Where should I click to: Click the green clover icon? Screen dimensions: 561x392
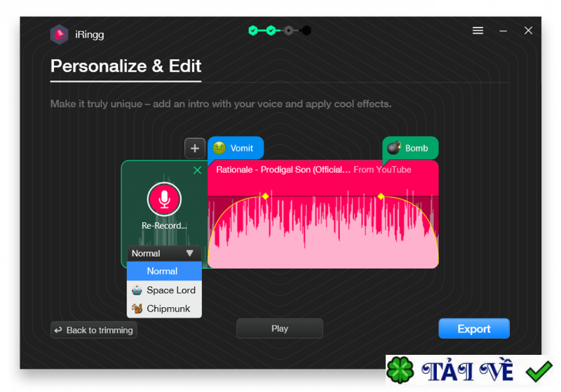point(400,370)
